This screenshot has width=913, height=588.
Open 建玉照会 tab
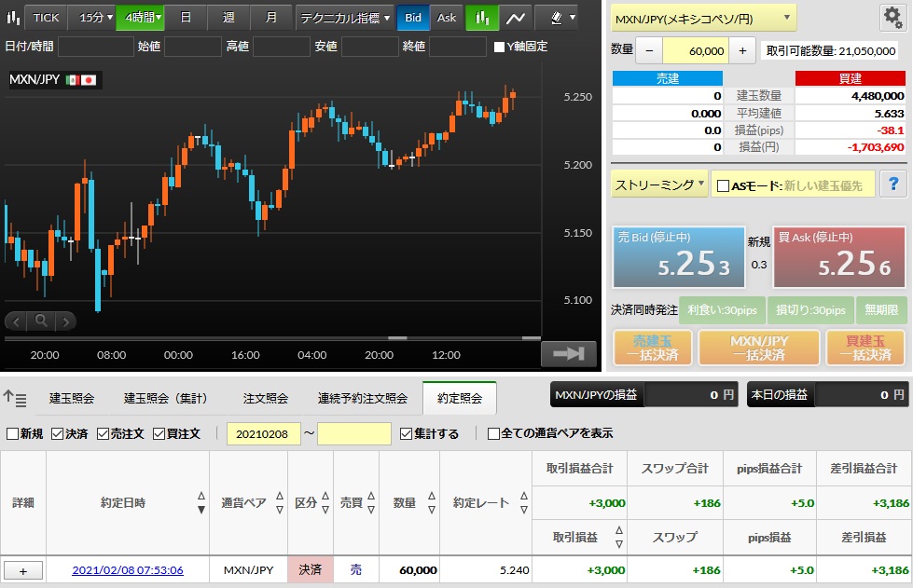72,399
